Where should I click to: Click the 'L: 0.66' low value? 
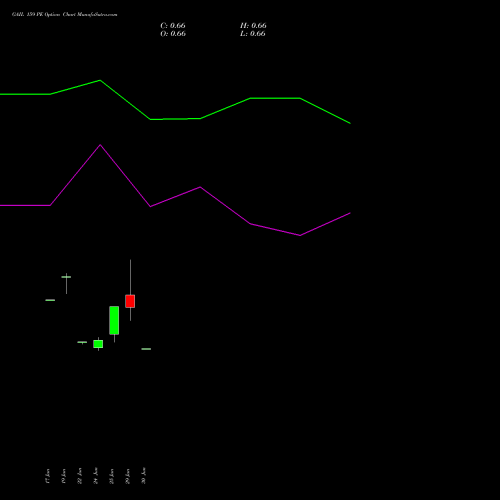click(x=253, y=34)
